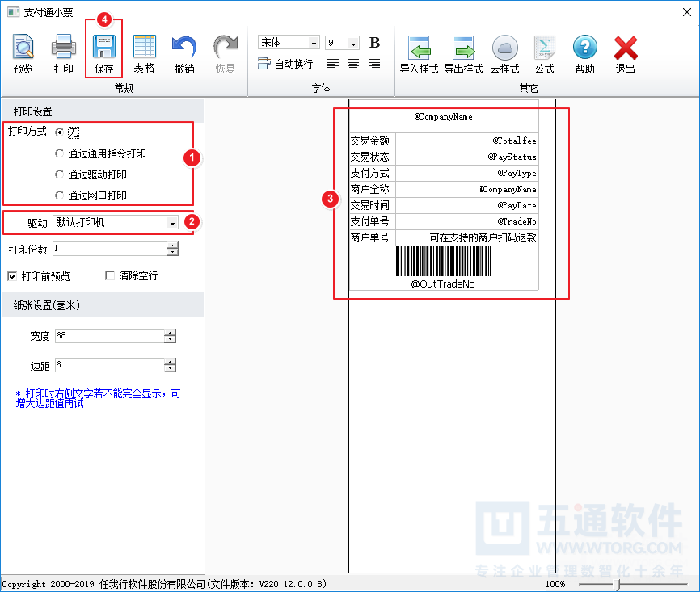The image size is (700, 592).
Task: Toggle bold text formatting
Action: (x=374, y=42)
